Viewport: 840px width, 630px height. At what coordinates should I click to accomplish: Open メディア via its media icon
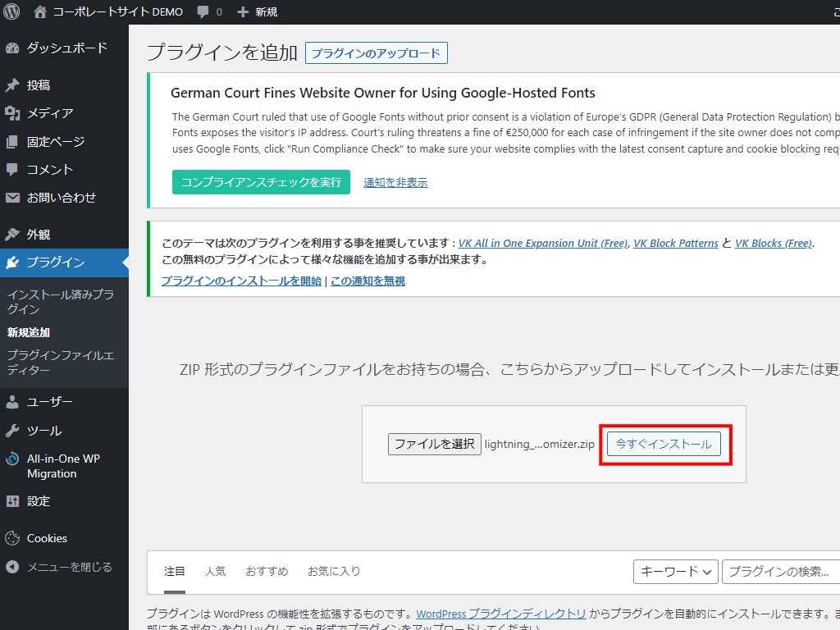(x=12, y=113)
